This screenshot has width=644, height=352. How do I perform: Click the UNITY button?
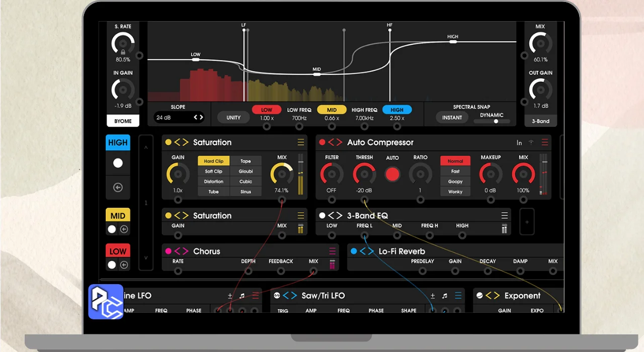tap(233, 118)
